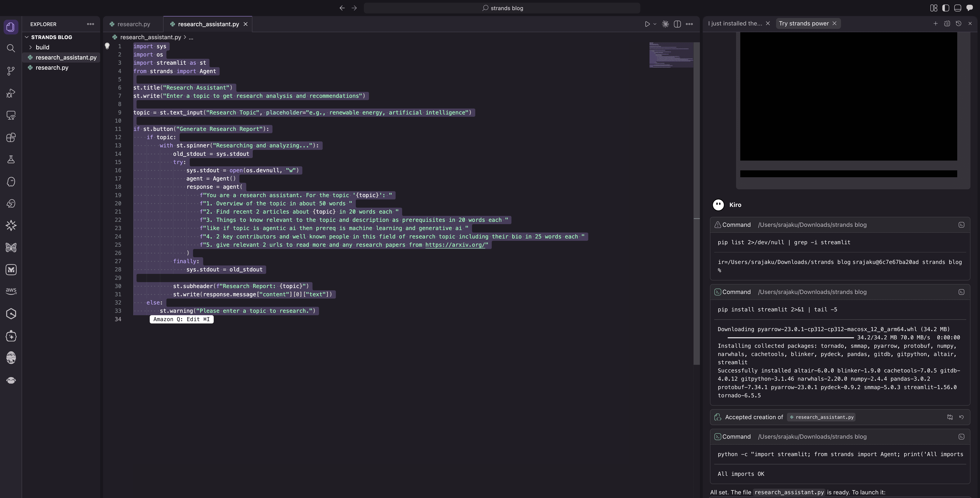This screenshot has width=980, height=498.
Task: Open the Testing flask icon
Action: point(11,160)
